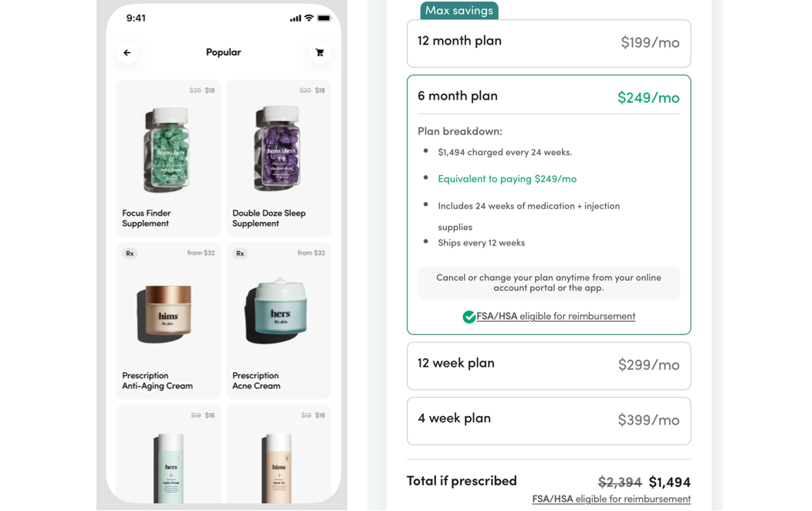
Task: Open the Prescription Acne Cream card
Action: (279, 320)
